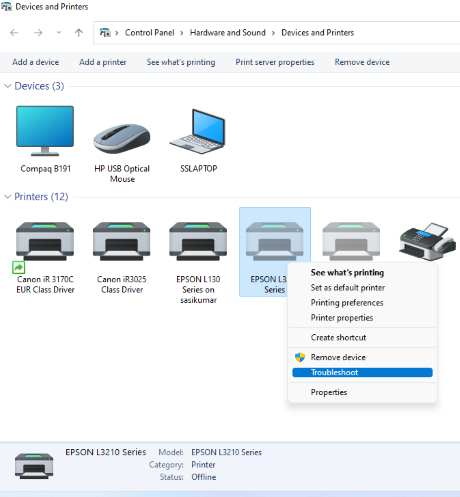Click the Offline status value

click(203, 477)
